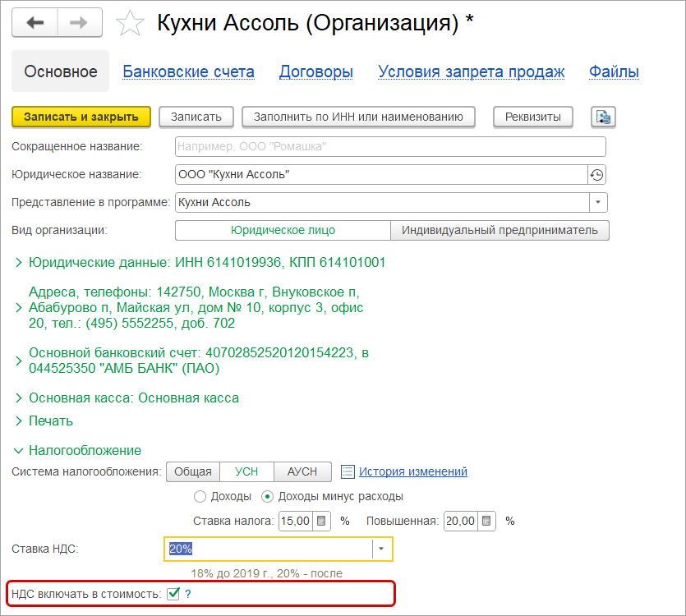Switch taxation system to Общая

click(x=193, y=471)
